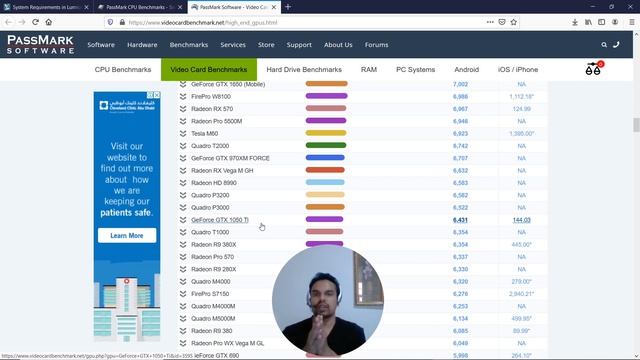640x360 pixels.
Task: Save page to Pocket icon
Action: click(x=502, y=22)
